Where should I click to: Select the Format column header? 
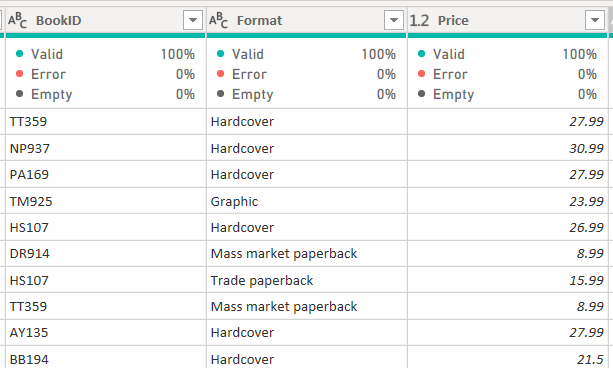pyautogui.click(x=306, y=20)
